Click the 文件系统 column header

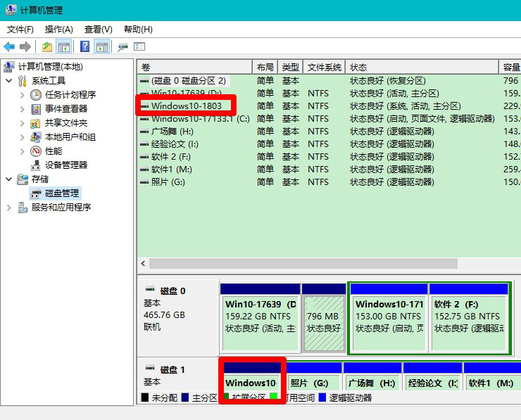[325, 67]
